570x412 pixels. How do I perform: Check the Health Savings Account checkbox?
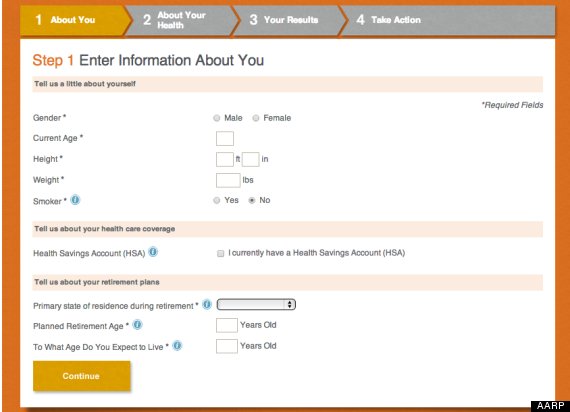coord(220,253)
